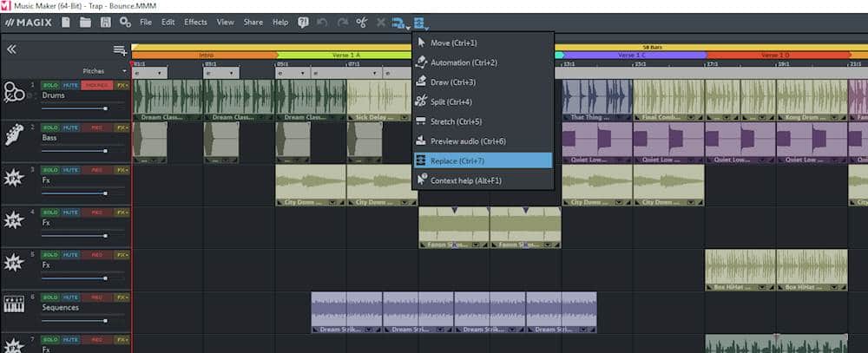The image size is (868, 353).
Task: Click the scissors cut icon
Action: click(x=361, y=22)
